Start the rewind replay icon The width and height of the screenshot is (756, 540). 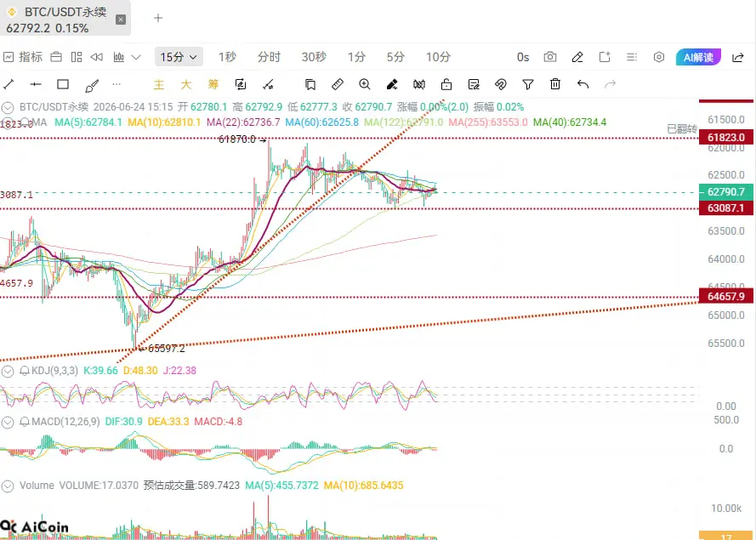[x=96, y=57]
